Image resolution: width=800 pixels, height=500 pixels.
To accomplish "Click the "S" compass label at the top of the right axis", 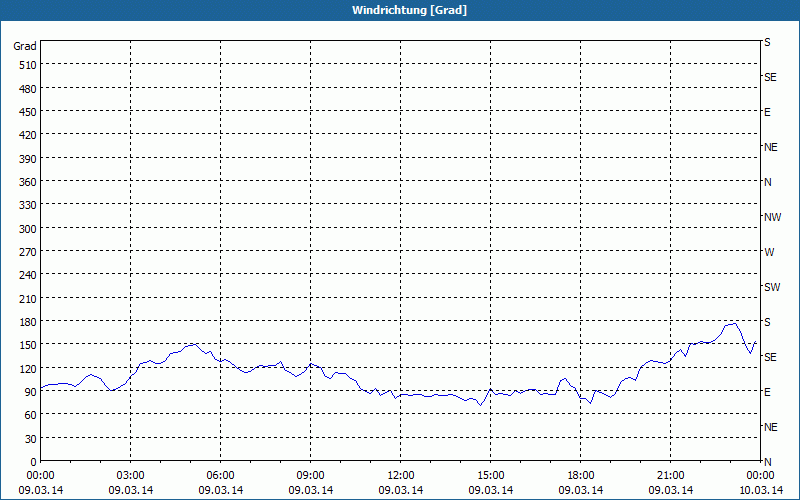I will tap(767, 42).
